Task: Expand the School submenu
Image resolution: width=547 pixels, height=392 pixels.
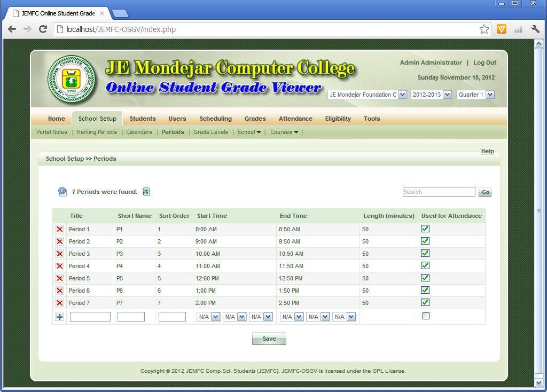Action: click(x=249, y=132)
